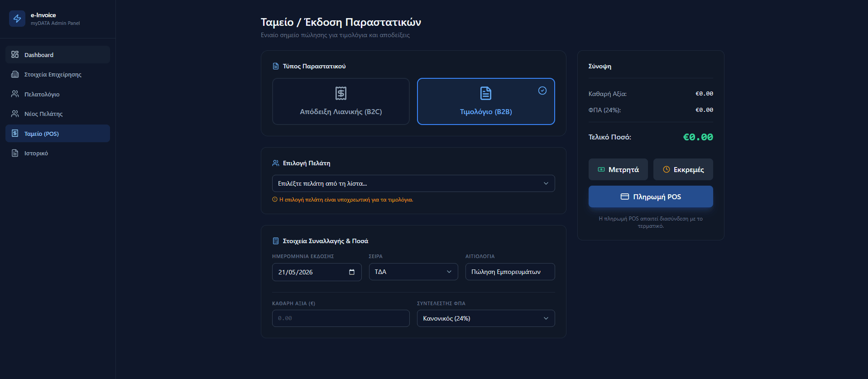Click chevron arrow of customer list dropdown

546,183
